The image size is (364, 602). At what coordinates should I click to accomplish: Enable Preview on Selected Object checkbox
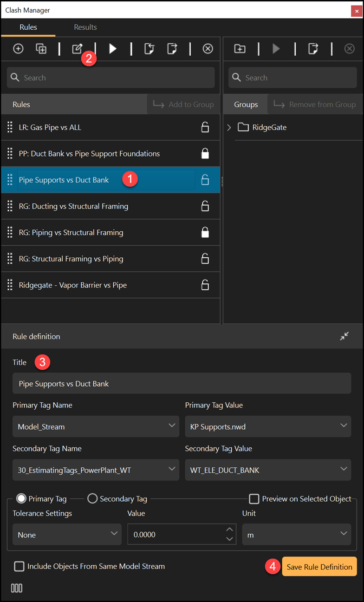(254, 498)
